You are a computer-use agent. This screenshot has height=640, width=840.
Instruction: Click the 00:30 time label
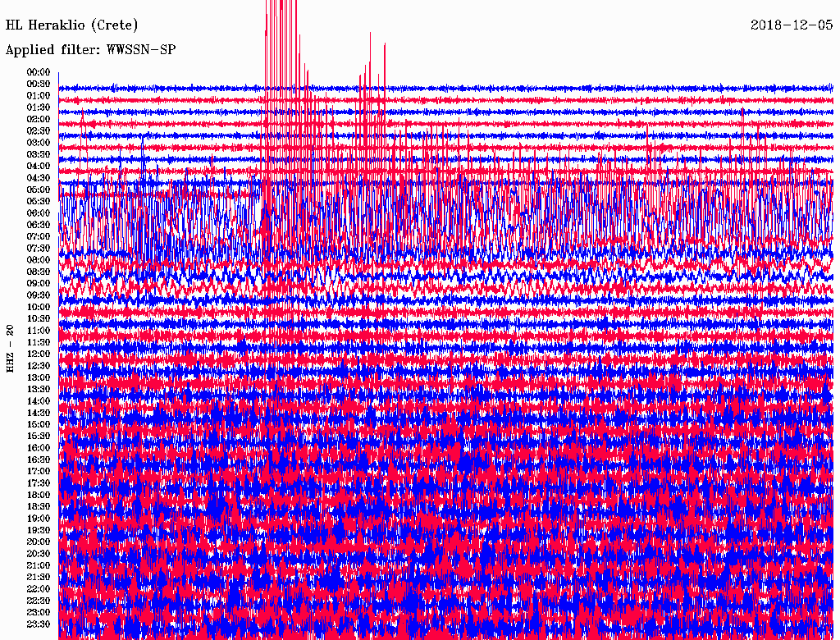pos(39,85)
